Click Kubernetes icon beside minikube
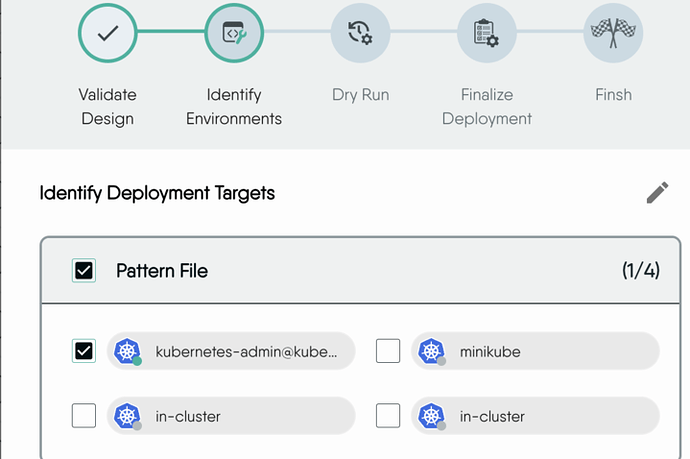 pos(432,351)
